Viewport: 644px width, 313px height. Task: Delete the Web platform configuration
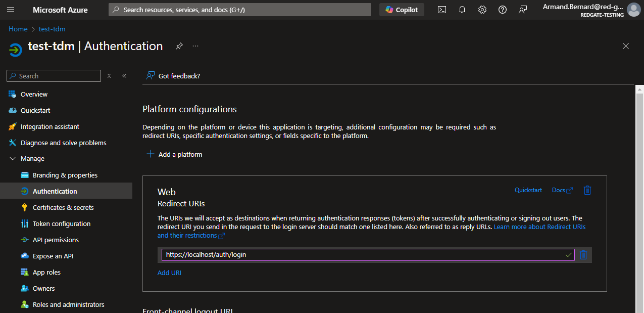(x=587, y=190)
